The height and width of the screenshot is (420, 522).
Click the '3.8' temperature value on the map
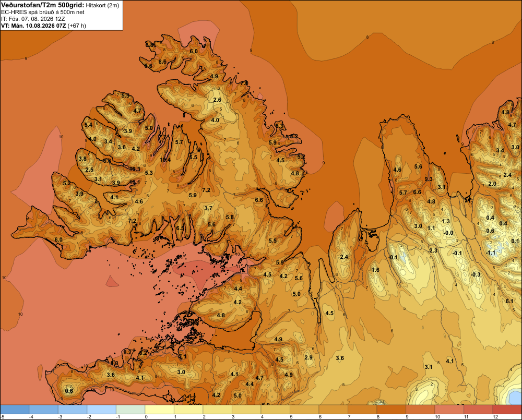point(82,159)
